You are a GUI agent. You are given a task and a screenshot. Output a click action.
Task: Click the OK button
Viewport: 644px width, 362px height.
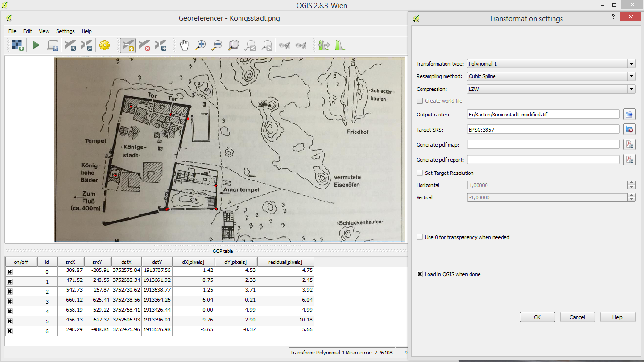(537, 317)
